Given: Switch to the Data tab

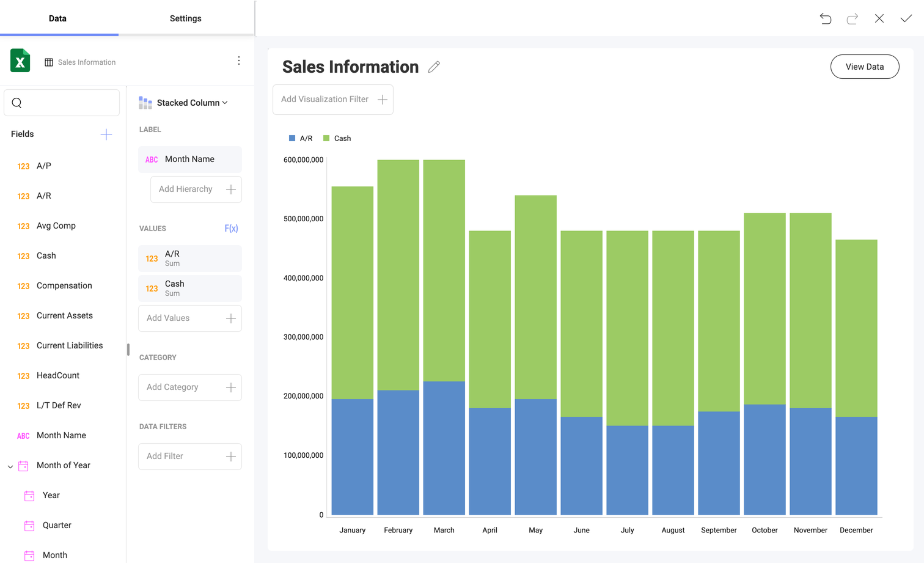Looking at the screenshot, I should [x=57, y=18].
